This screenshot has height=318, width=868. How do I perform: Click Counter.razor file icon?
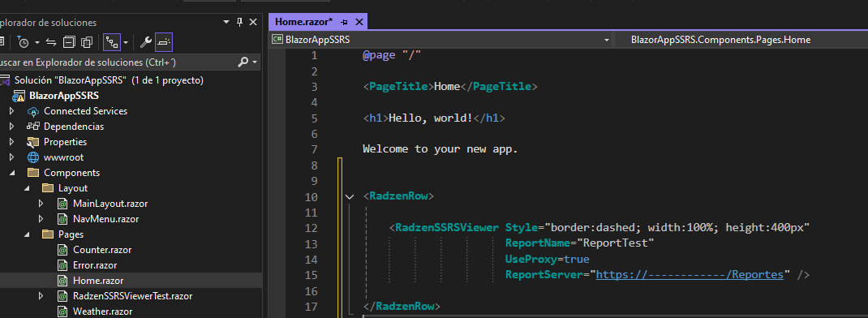[62, 250]
